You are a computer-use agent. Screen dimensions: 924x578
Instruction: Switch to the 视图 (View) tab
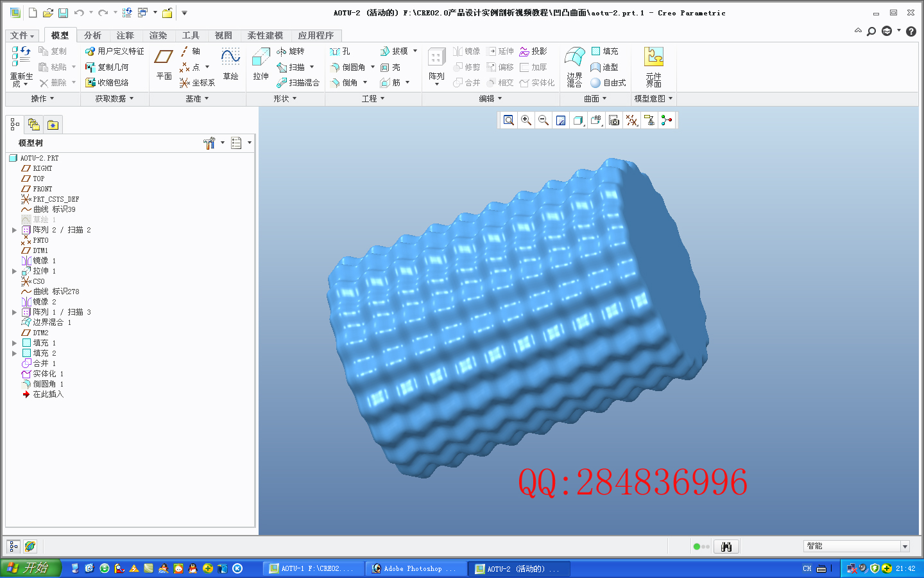[223, 36]
